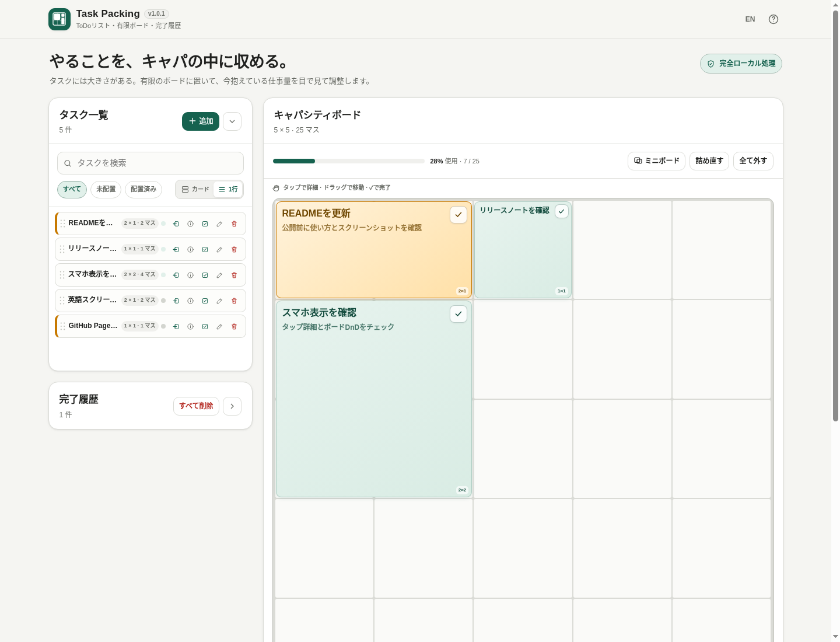This screenshot has height=642, width=840.
Task: Delete the GitHub Page… task via trash icon
Action: pos(234,326)
